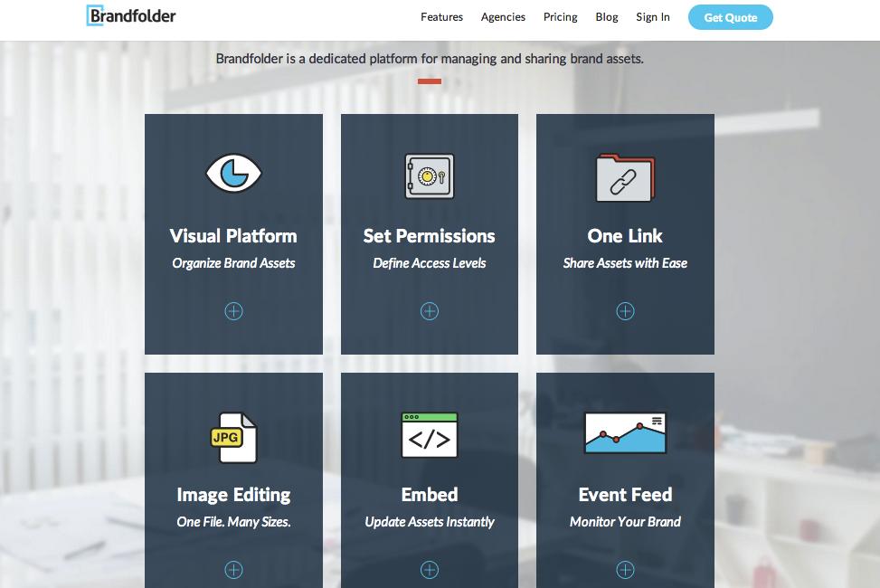Click the 'One File. Many Sizes.' subtitle

(233, 522)
